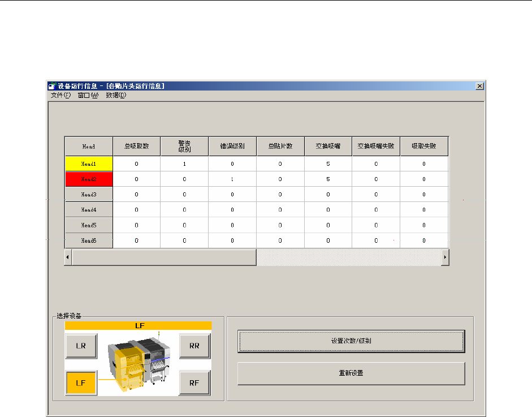
Task: Open the 窗口(W) menu
Action: (88, 96)
